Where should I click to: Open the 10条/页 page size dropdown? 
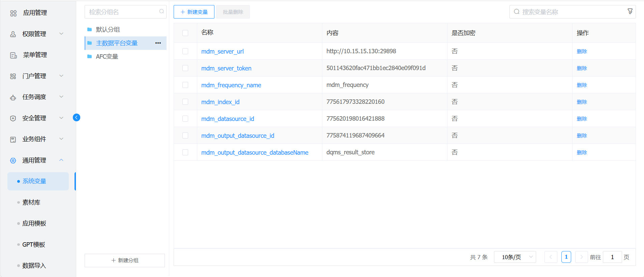coord(515,257)
